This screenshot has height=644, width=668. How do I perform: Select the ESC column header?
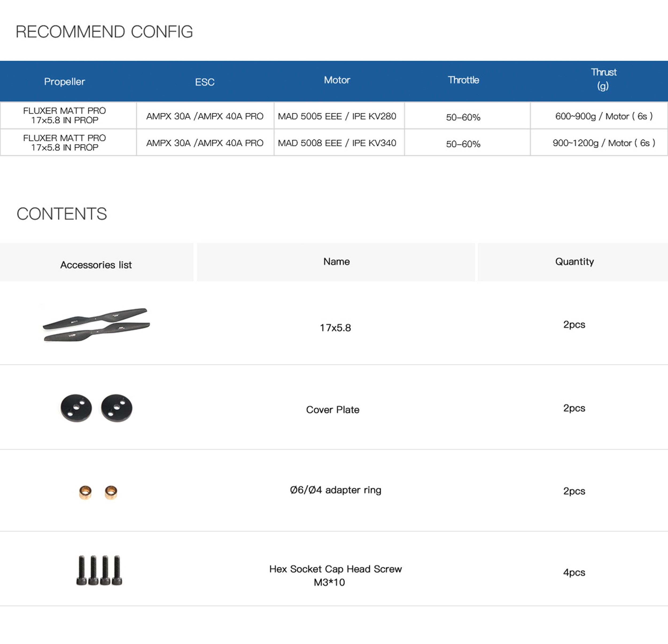[x=204, y=82]
